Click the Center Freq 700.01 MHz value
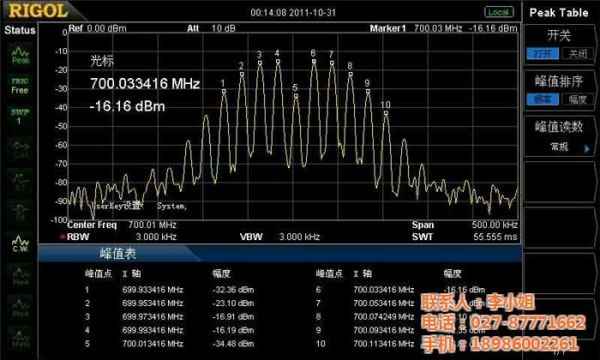Image resolution: width=600 pixels, height=360 pixels. pyautogui.click(x=152, y=225)
